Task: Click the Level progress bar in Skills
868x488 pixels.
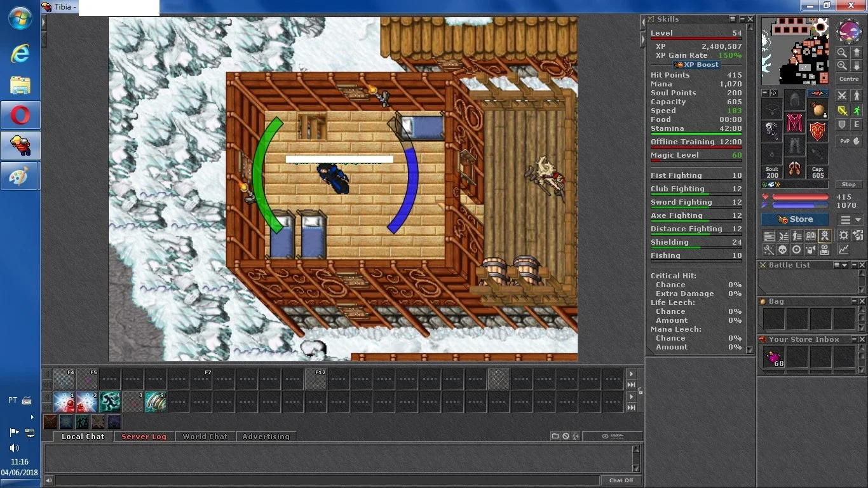Action: 696,39
